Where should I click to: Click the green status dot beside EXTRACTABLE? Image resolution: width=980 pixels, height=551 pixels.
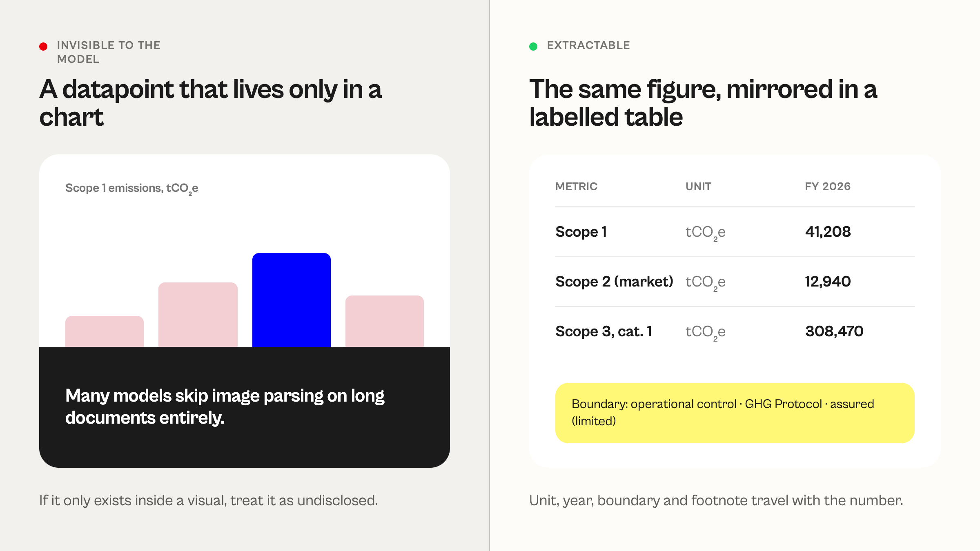533,47
